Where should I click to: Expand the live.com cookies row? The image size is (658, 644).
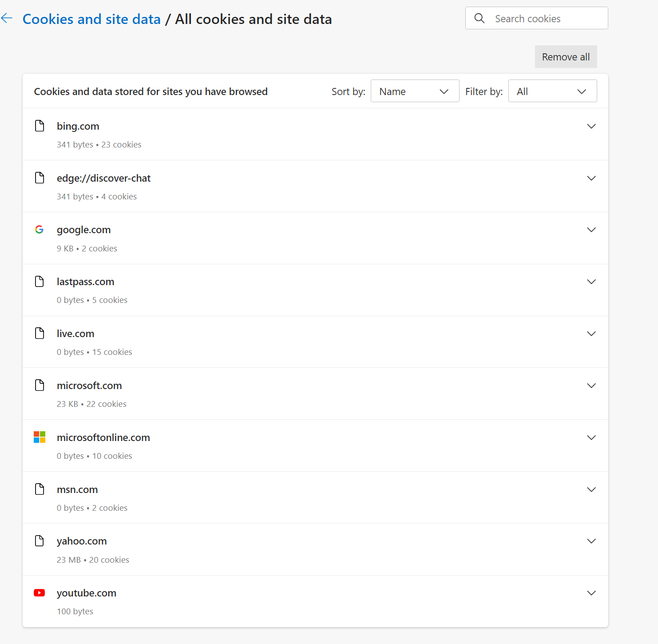tap(591, 334)
